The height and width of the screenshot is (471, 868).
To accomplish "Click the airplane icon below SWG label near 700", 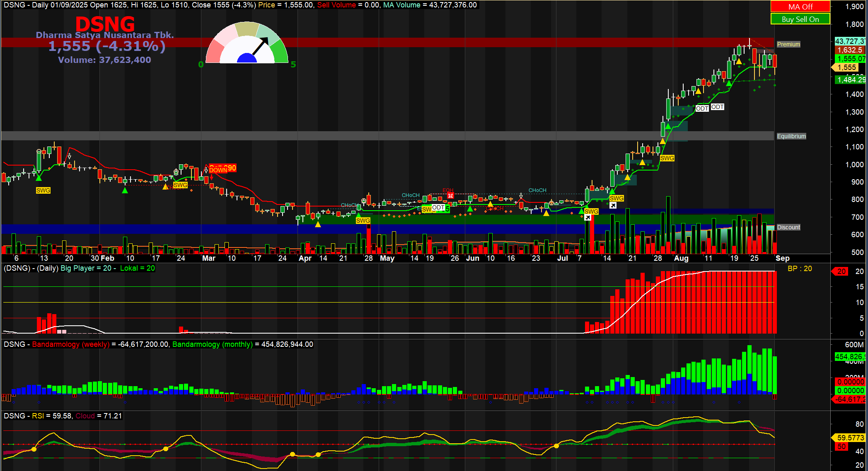I will coord(588,218).
